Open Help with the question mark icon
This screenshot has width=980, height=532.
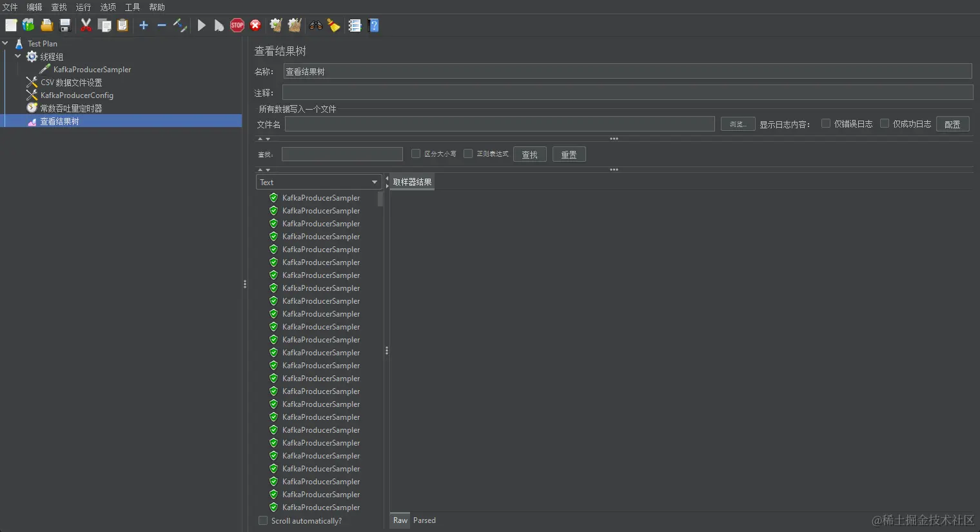click(x=373, y=25)
